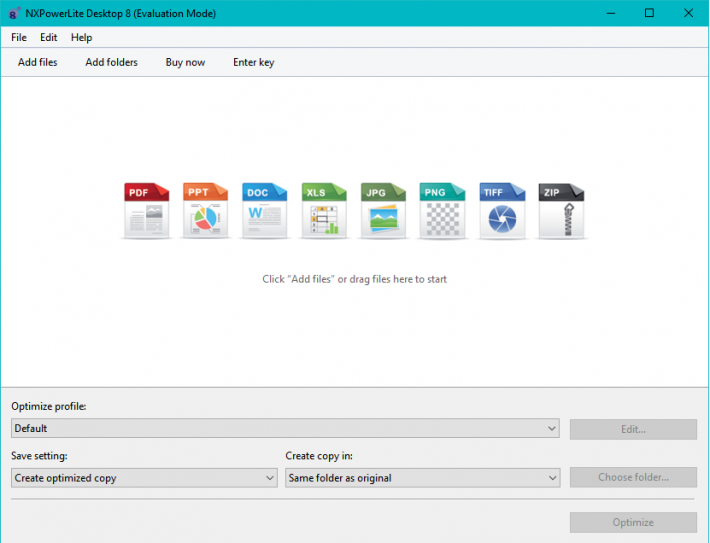Click the DOC Word document icon
The height and width of the screenshot is (543, 710).
point(264,211)
